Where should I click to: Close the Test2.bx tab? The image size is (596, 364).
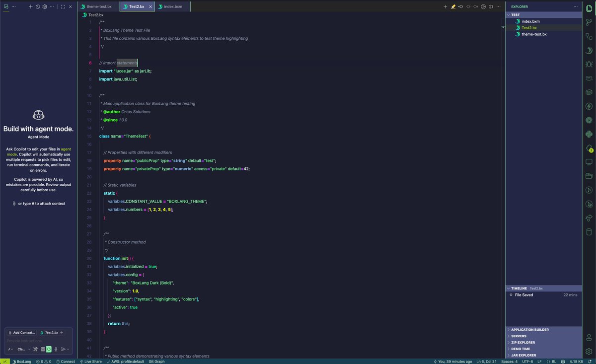[x=151, y=7]
